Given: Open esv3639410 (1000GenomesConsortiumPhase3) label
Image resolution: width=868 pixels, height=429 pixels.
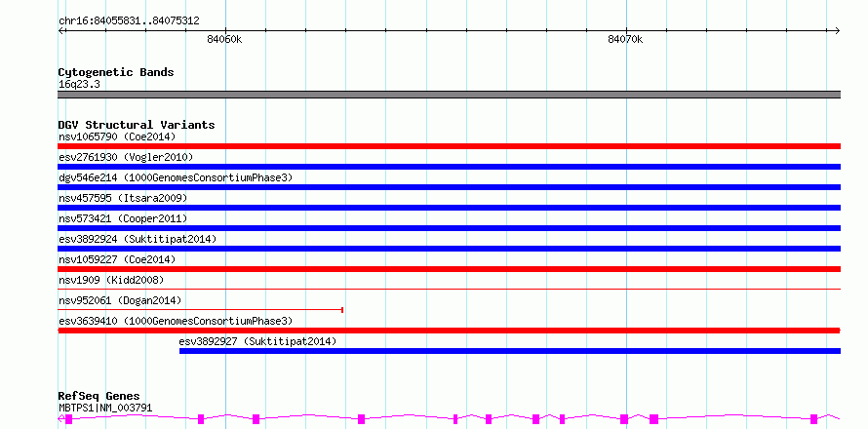Looking at the screenshot, I should 176,321.
